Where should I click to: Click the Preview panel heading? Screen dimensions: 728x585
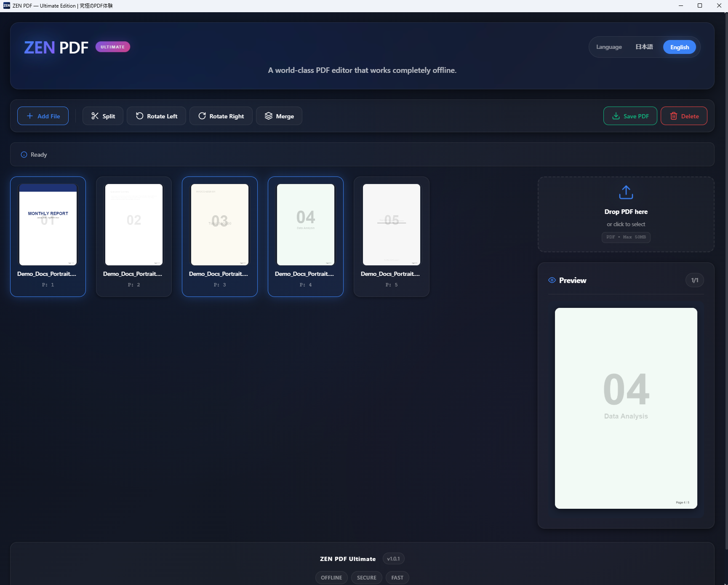[573, 280]
